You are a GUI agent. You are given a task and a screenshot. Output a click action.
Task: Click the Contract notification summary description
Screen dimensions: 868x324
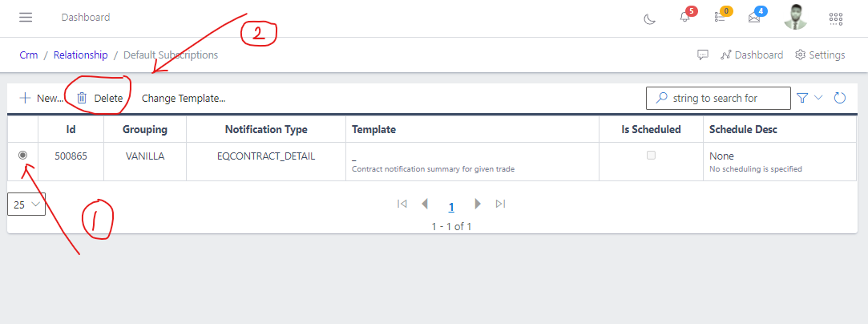pos(434,169)
